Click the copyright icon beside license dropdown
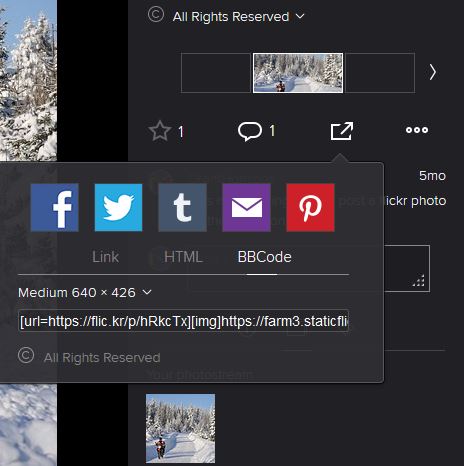The width and height of the screenshot is (464, 466). pyautogui.click(x=156, y=14)
